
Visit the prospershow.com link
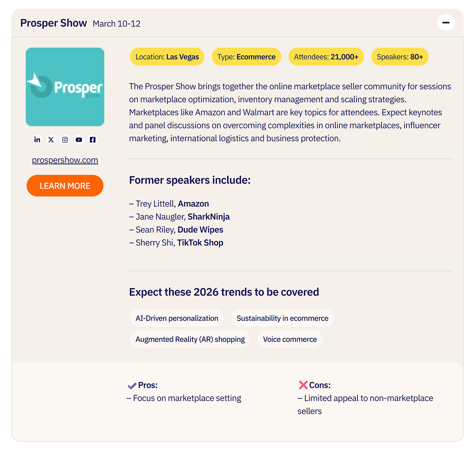pos(65,160)
